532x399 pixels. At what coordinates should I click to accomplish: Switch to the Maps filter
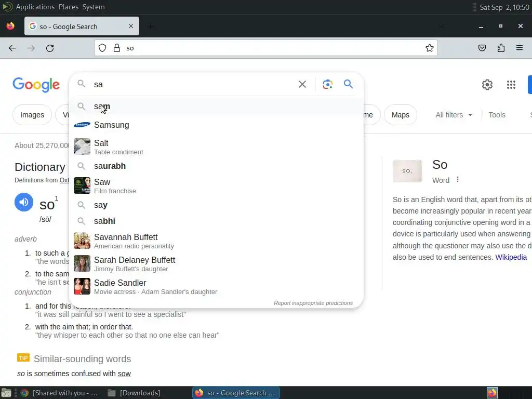401,115
